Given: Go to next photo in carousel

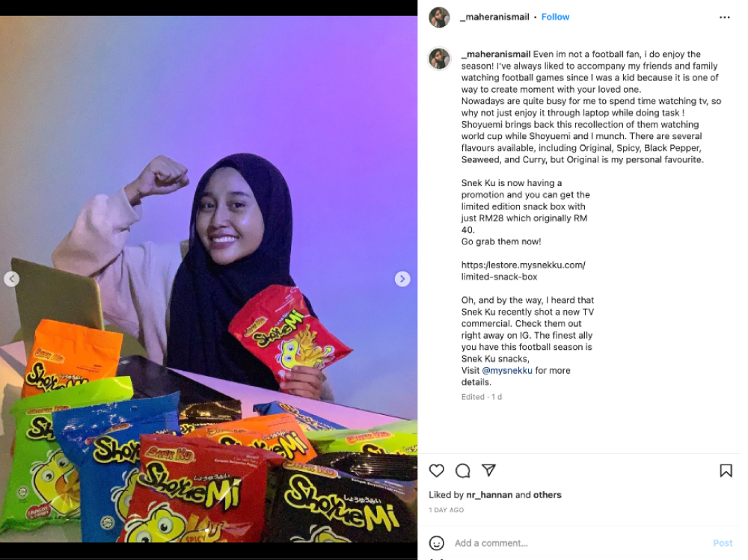Looking at the screenshot, I should pos(402,279).
